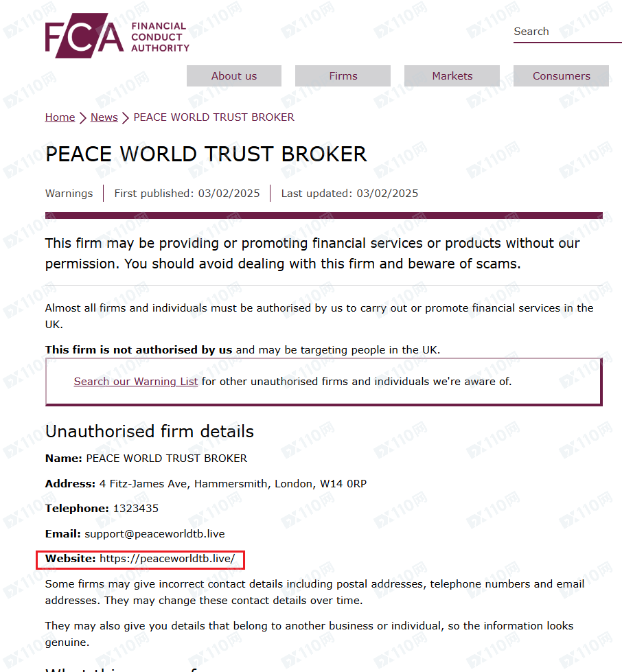
Task: Follow the Home breadcrumb link
Action: (x=60, y=117)
